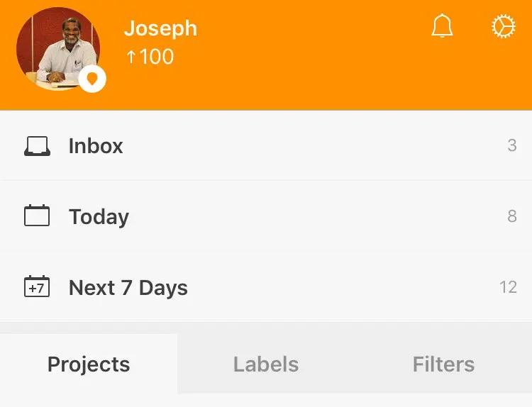The width and height of the screenshot is (532, 407).
Task: Switch to the Filters tab
Action: [x=443, y=364]
